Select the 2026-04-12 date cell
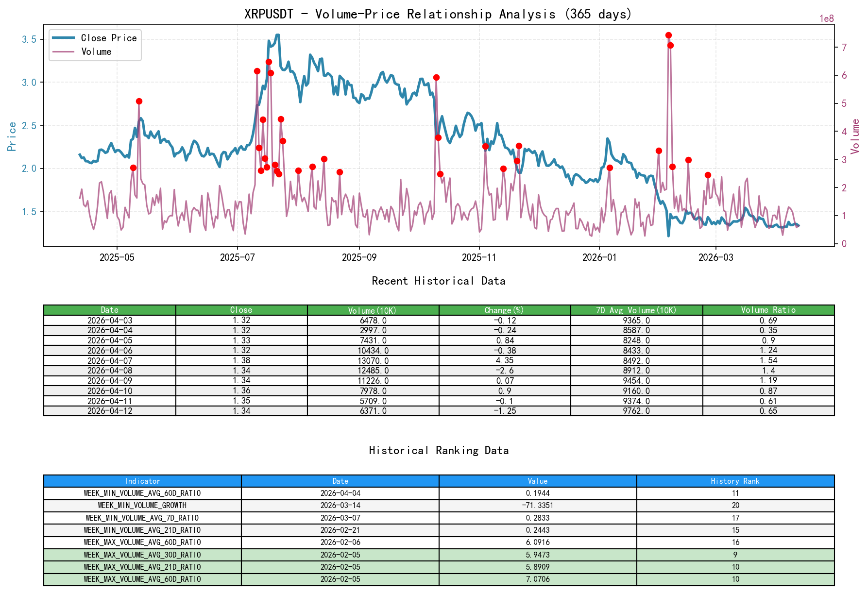 [110, 411]
